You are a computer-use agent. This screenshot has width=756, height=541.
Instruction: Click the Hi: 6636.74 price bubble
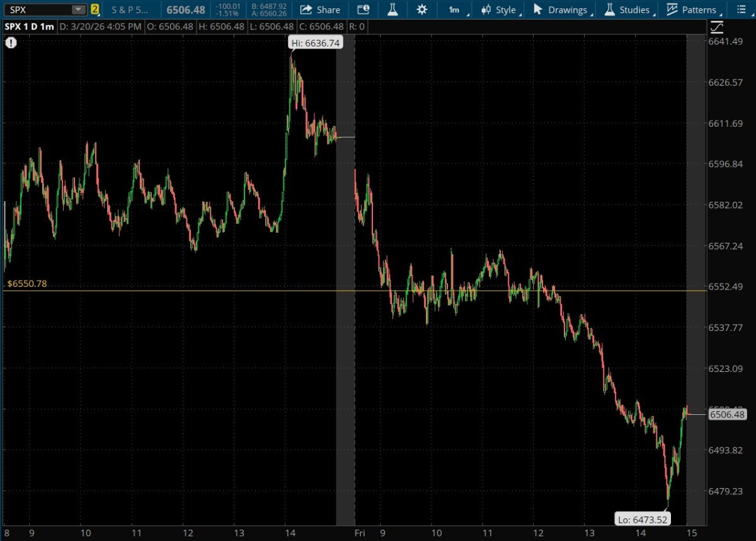[315, 43]
